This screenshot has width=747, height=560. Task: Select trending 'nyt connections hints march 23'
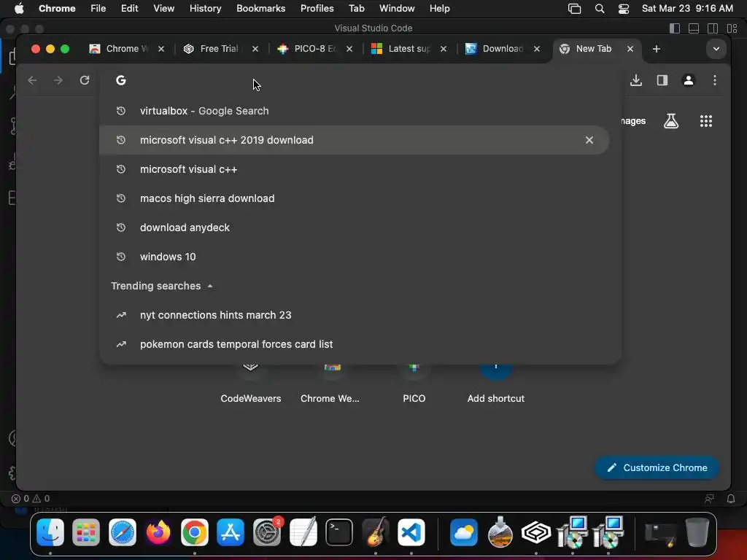pos(354,315)
